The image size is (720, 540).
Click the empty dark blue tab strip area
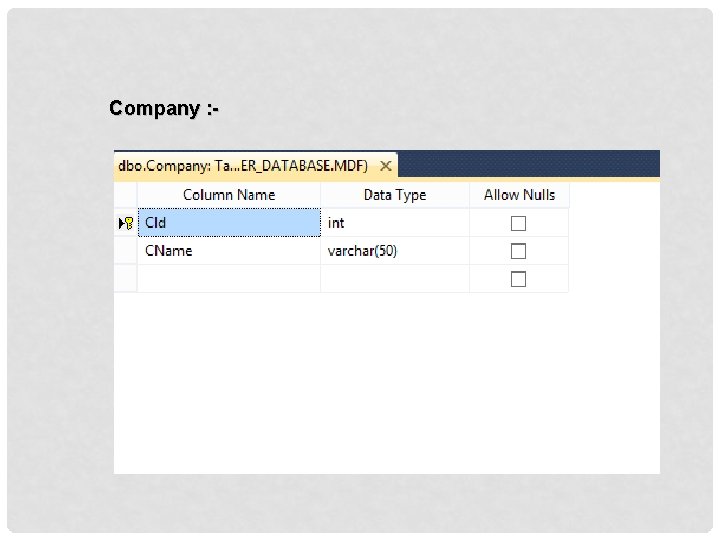click(530, 163)
